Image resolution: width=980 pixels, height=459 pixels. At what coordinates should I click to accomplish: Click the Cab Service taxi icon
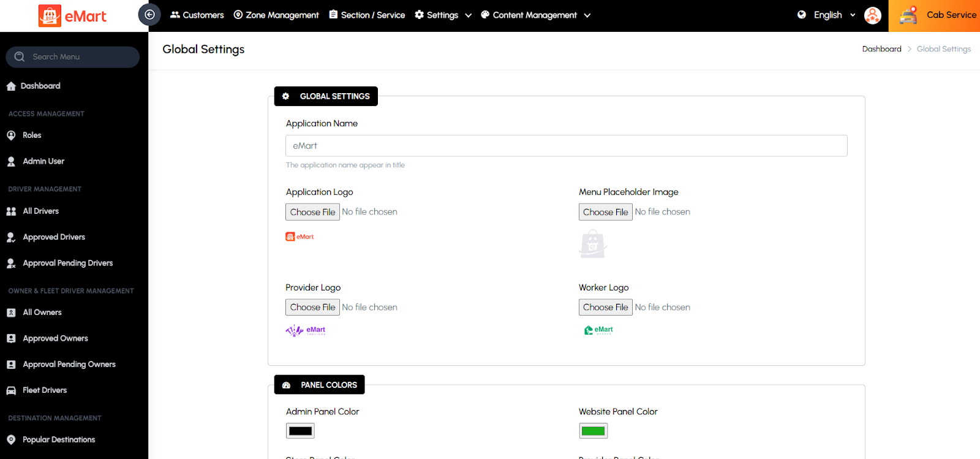coord(908,15)
